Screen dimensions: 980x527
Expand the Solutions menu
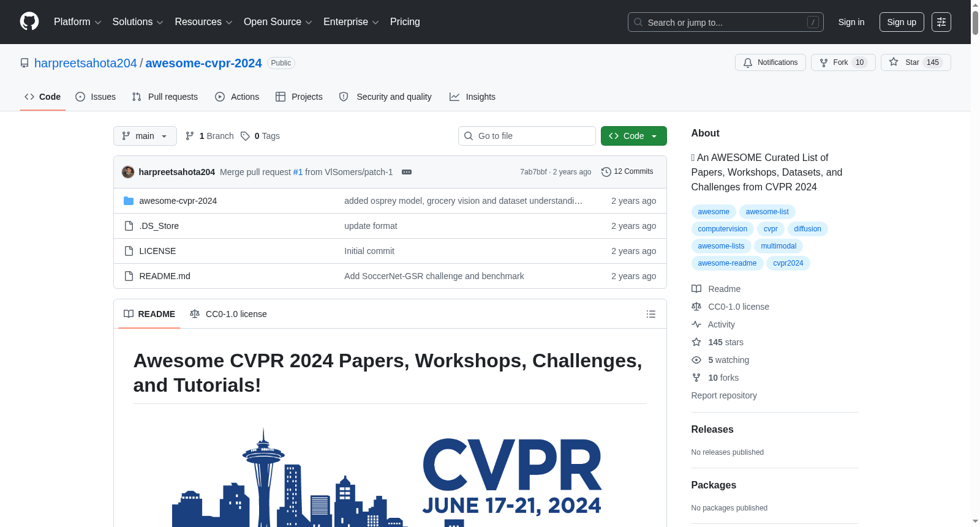pos(138,22)
